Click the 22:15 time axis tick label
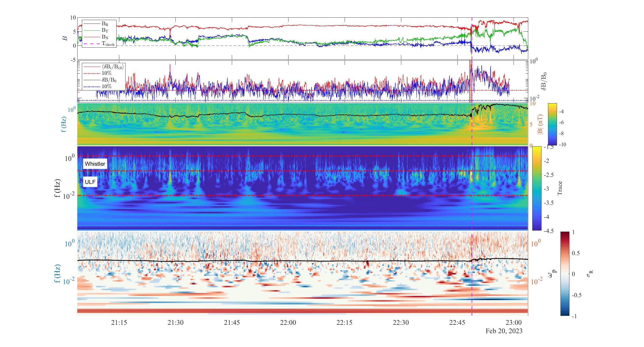This screenshot has height=347, width=644. pos(344,323)
